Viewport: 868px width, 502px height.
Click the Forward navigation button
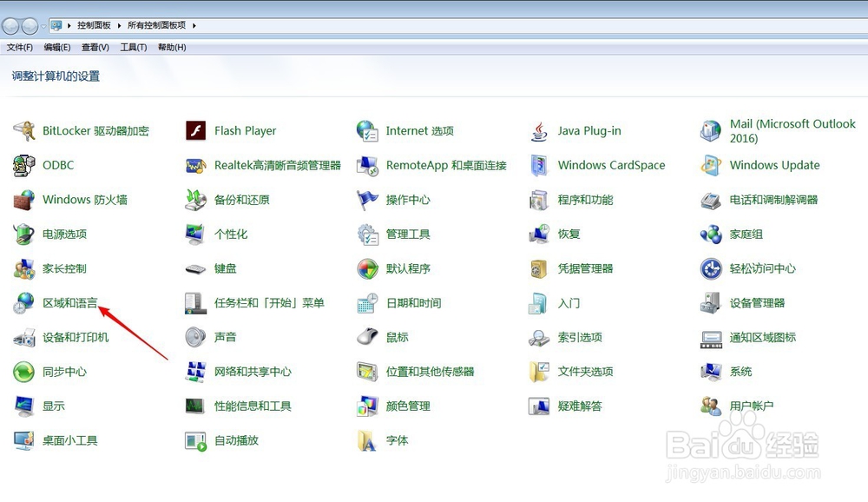pyautogui.click(x=30, y=25)
